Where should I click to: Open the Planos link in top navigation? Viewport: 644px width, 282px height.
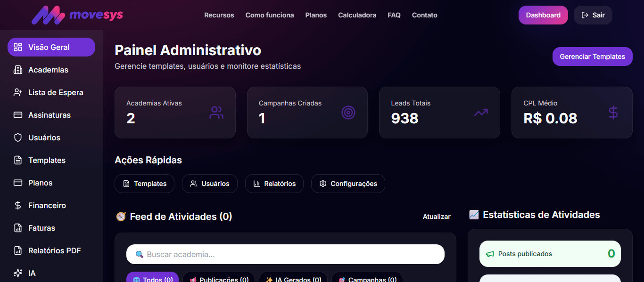point(316,15)
